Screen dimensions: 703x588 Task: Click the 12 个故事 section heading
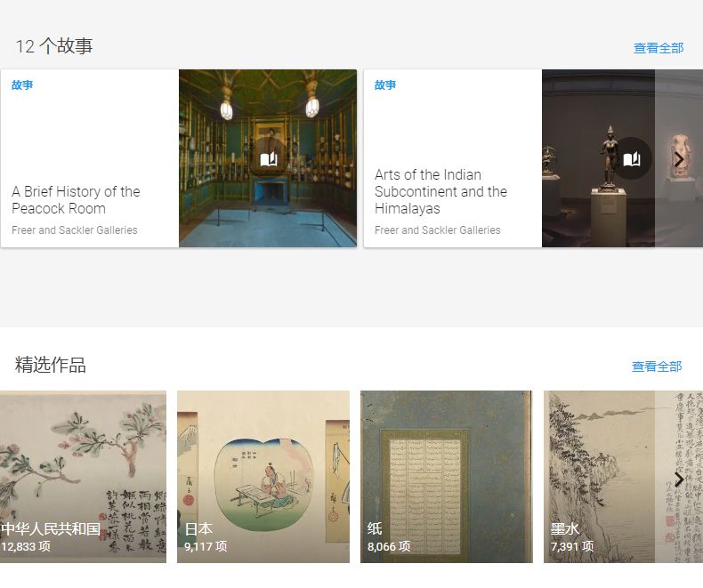(54, 46)
